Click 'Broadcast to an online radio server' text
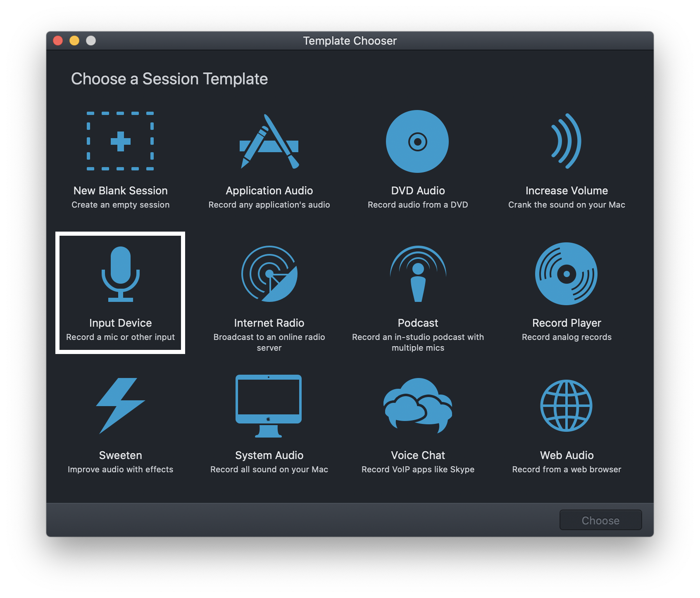Screen dimensions: 700x598 click(x=269, y=342)
